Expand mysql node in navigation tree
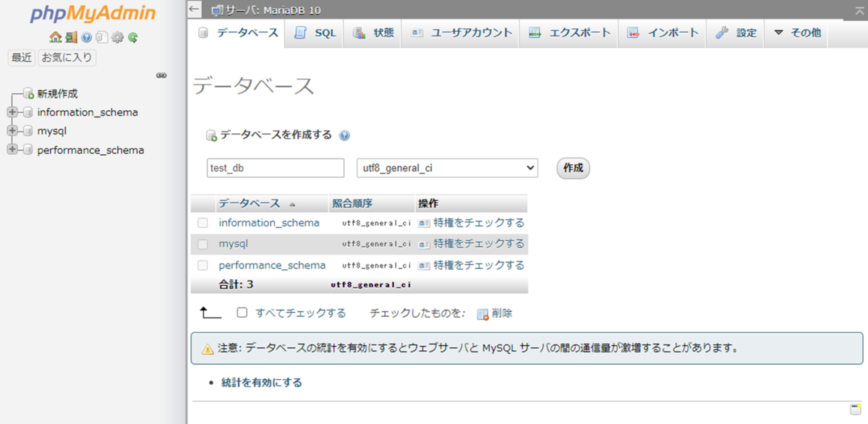 click(x=12, y=131)
